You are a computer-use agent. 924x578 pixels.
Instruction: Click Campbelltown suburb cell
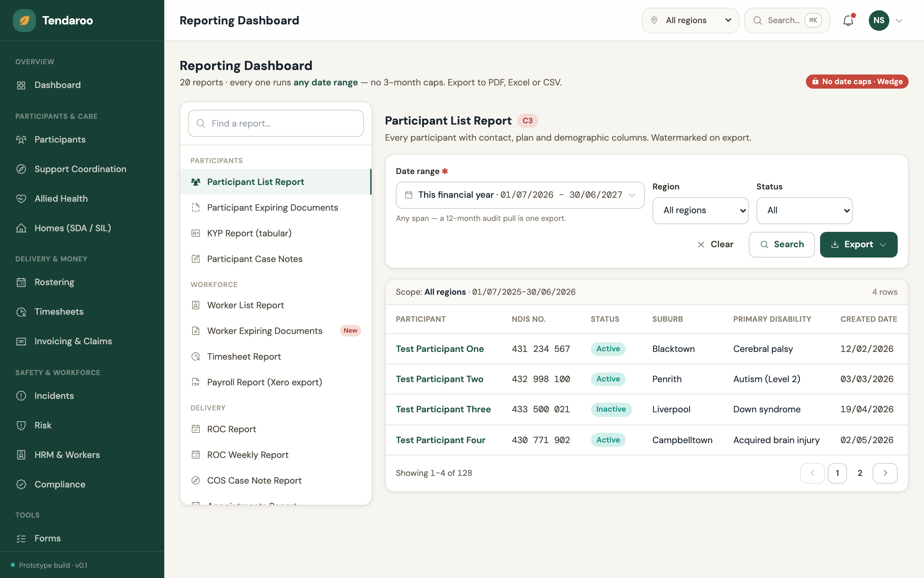point(682,440)
